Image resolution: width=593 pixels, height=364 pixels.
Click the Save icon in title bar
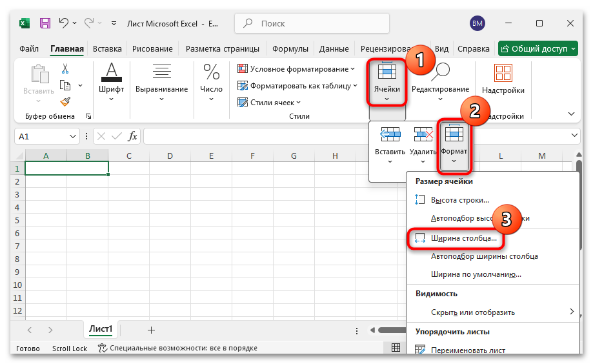pos(45,23)
